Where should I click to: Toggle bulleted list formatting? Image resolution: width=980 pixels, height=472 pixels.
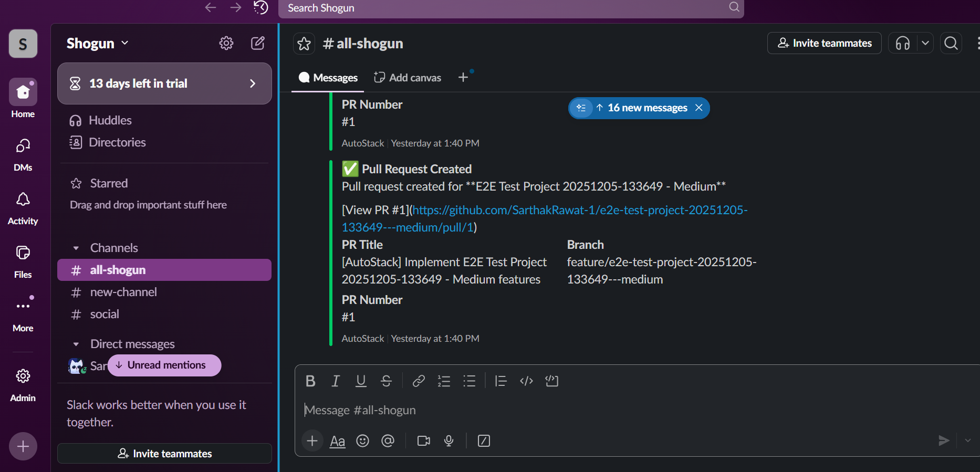coord(470,381)
